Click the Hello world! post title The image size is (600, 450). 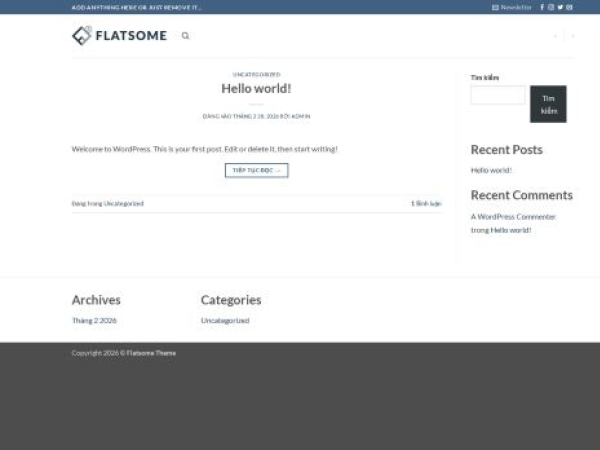256,88
